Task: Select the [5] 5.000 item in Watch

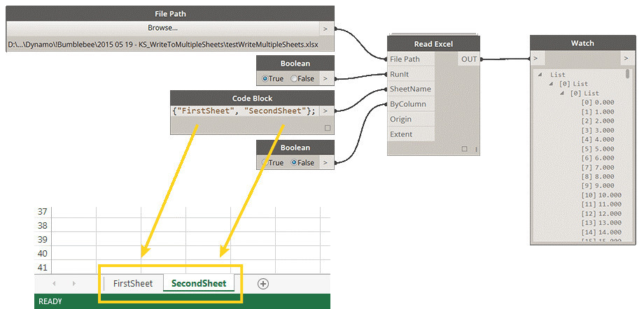Action: coord(598,149)
